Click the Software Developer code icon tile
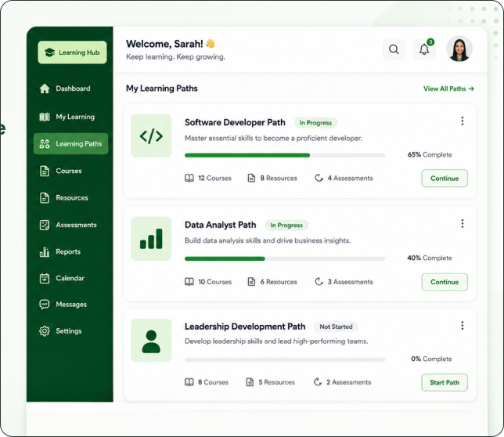 (151, 135)
